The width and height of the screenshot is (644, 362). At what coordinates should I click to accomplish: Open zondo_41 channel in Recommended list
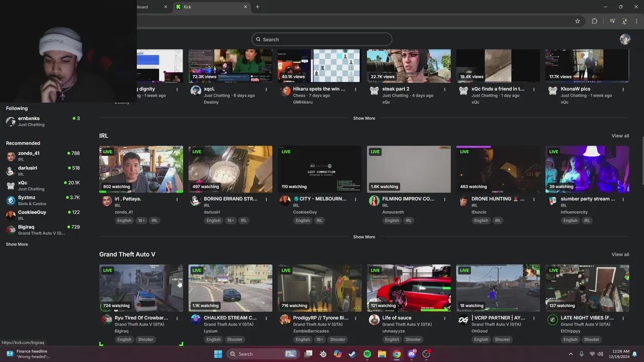tap(43, 156)
